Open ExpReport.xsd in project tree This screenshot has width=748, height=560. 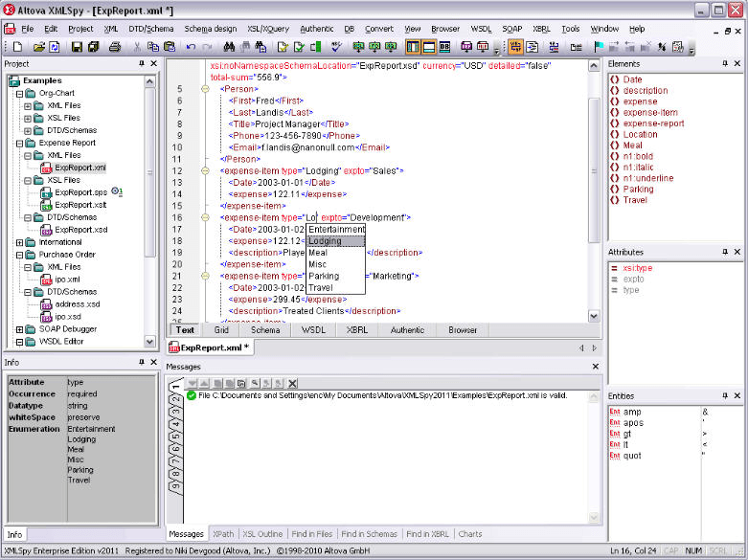coord(80,230)
